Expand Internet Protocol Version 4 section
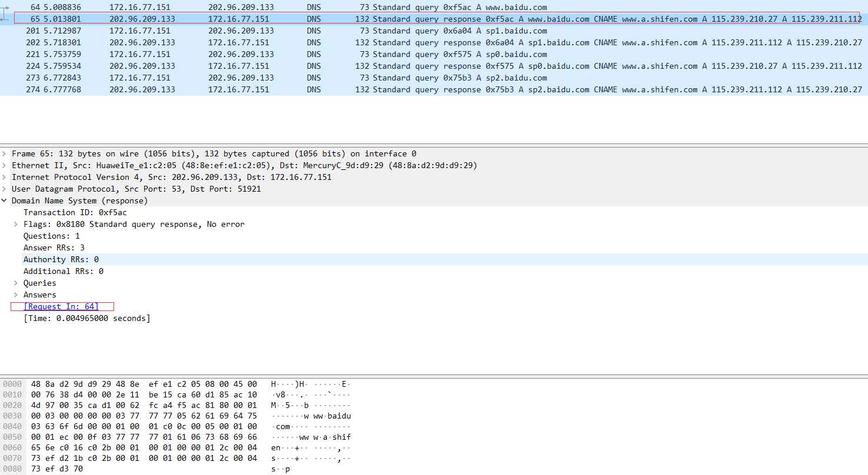 click(x=5, y=177)
